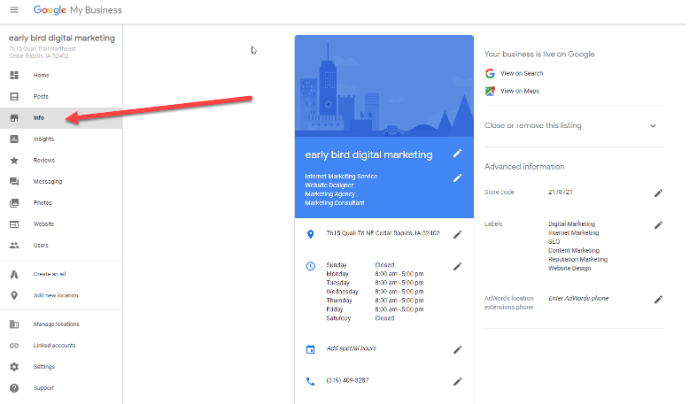The width and height of the screenshot is (688, 404).
Task: Edit labels pencil icon
Action: [x=658, y=225]
